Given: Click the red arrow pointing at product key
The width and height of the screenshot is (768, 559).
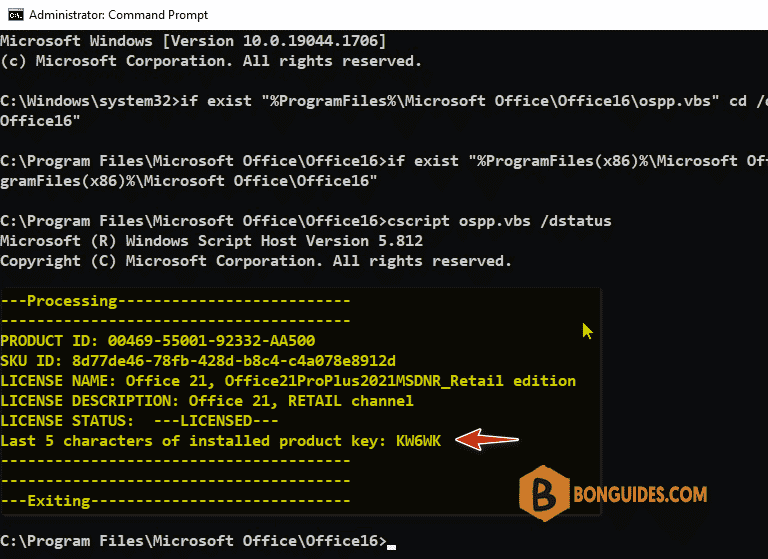Looking at the screenshot, I should point(487,439).
